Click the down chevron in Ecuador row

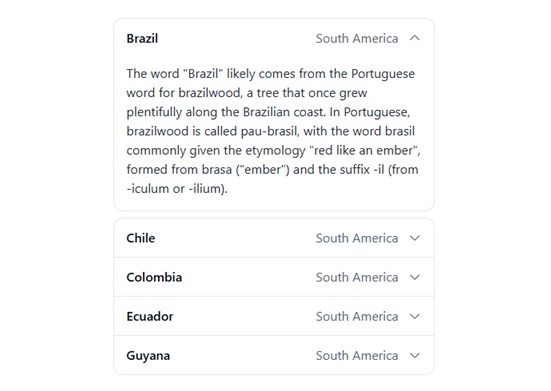(415, 316)
